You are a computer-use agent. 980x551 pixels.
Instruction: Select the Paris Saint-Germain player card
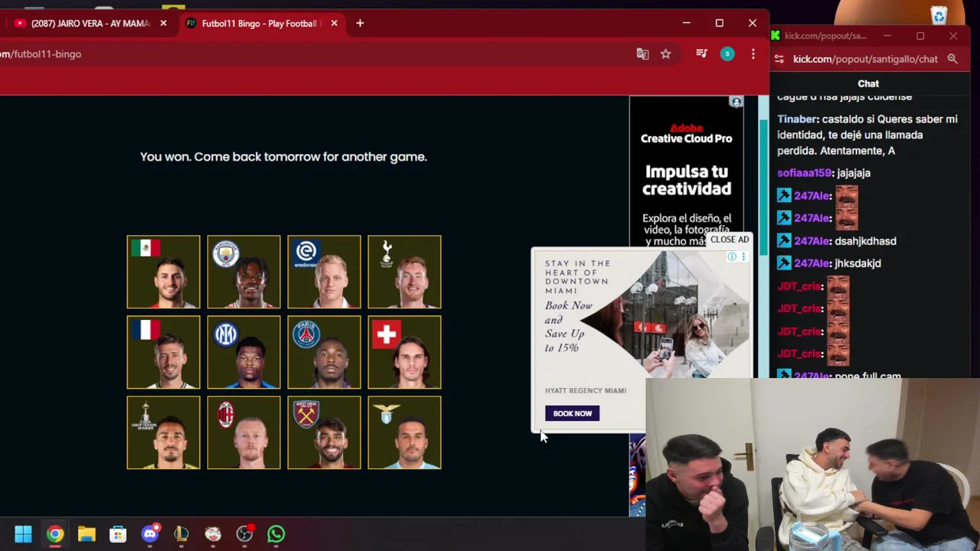tap(324, 352)
